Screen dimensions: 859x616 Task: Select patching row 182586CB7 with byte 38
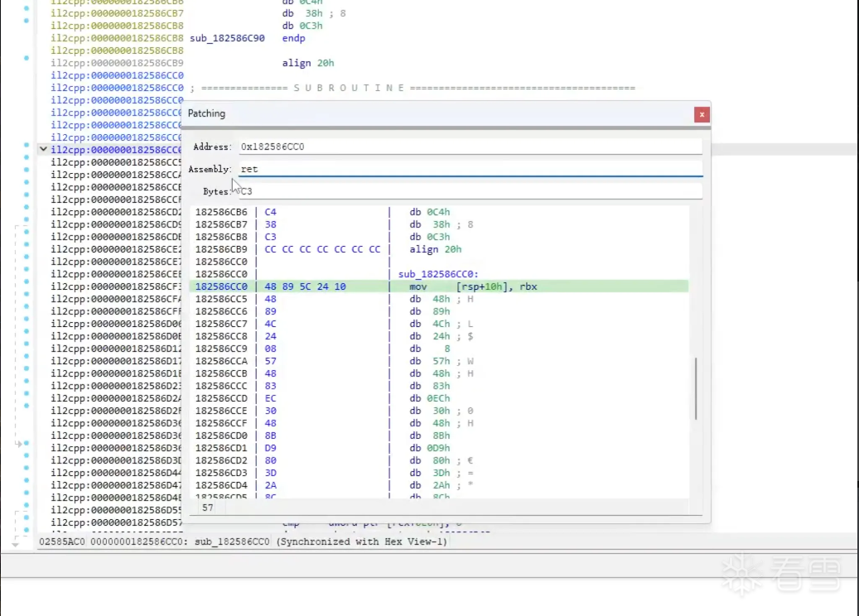tap(439, 224)
